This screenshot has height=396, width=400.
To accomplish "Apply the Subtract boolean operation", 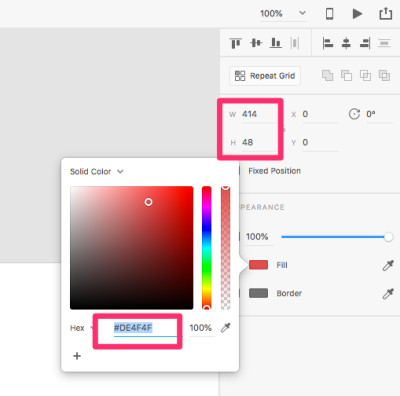I will 346,75.
